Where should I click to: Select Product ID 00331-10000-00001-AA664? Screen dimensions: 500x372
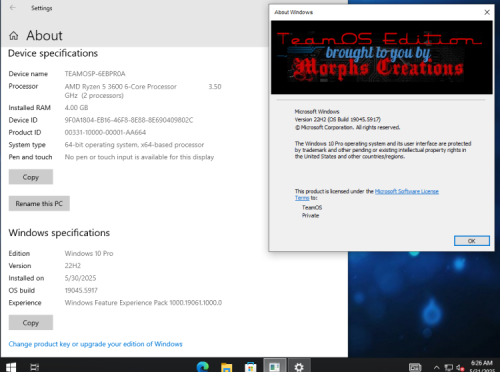pyautogui.click(x=105, y=132)
